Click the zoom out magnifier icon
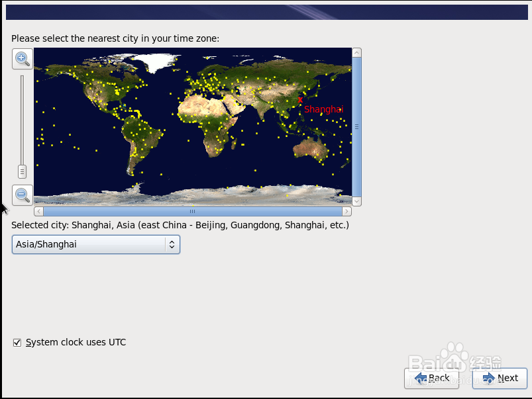532x399 pixels. pos(23,195)
